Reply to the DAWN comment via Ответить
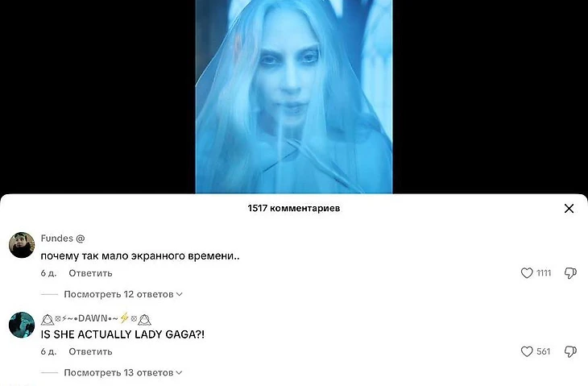The image size is (588, 386). click(x=90, y=351)
